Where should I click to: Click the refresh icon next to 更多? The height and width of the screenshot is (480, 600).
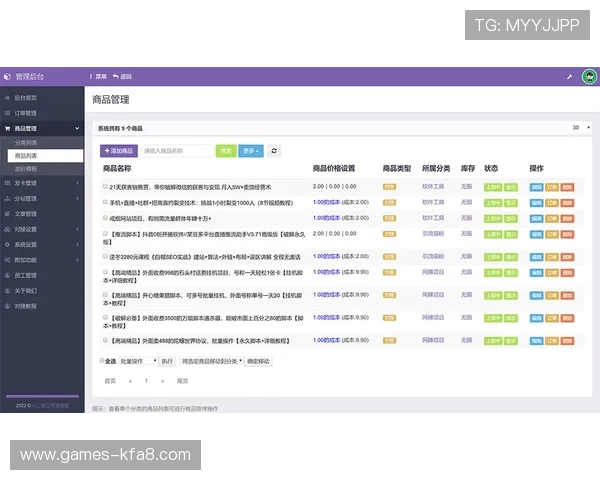pos(274,151)
